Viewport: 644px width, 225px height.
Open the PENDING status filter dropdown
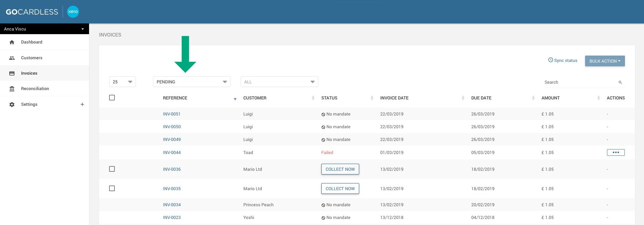click(x=192, y=82)
